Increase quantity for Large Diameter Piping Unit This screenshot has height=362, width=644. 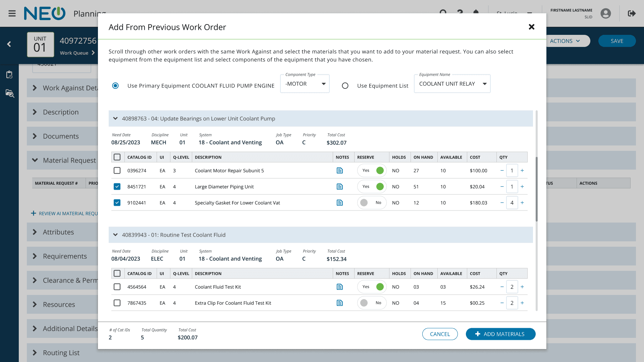522,187
